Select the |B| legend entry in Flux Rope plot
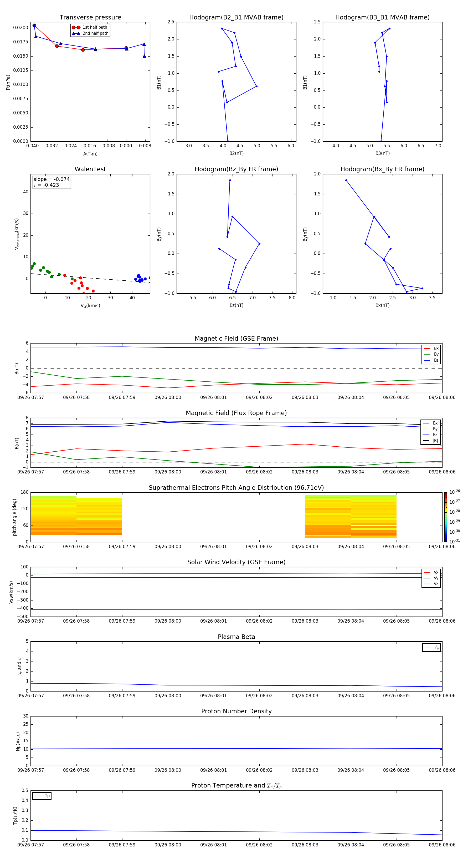 (x=431, y=441)
